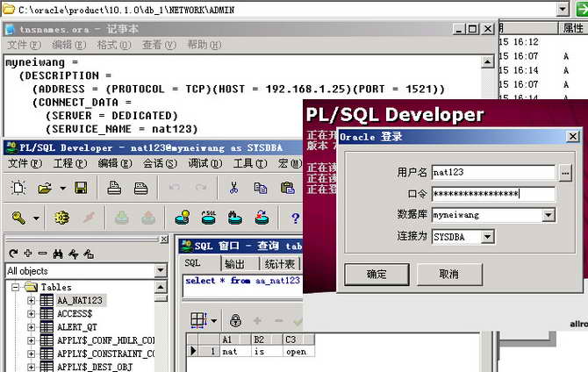The image size is (588, 372).
Task: Click the 确定 button in Oracle login
Action: (x=376, y=274)
